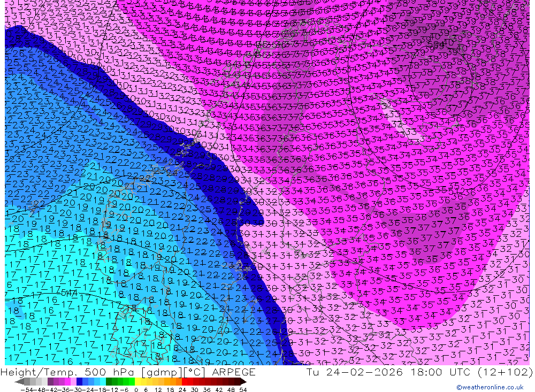Click the '544' height contour label
Image resolution: width=535 pixels, height=392 pixels.
(x=69, y=293)
